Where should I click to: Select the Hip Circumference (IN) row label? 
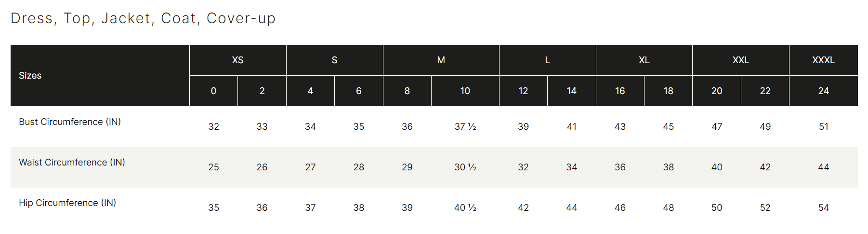tap(67, 203)
